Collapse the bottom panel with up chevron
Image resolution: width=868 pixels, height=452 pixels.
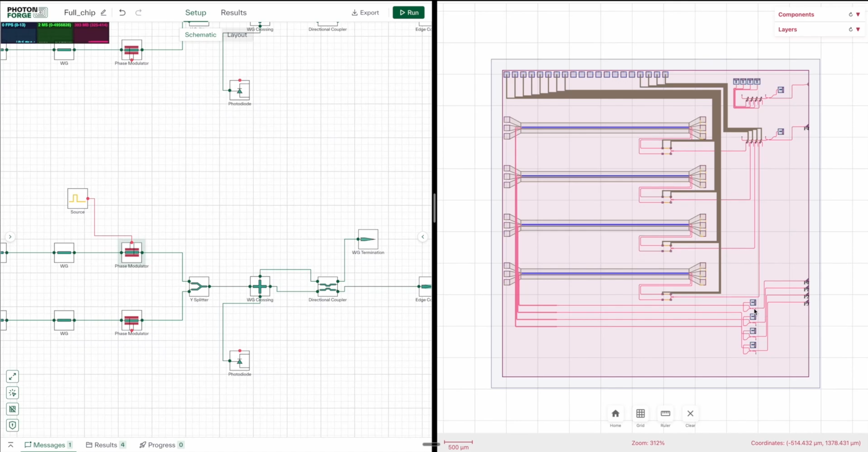point(10,445)
